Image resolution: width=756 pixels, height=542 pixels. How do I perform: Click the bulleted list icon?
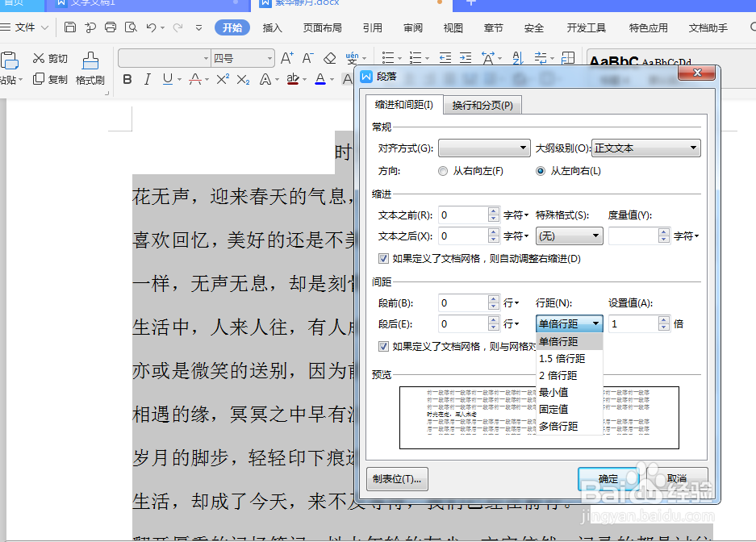pos(388,58)
